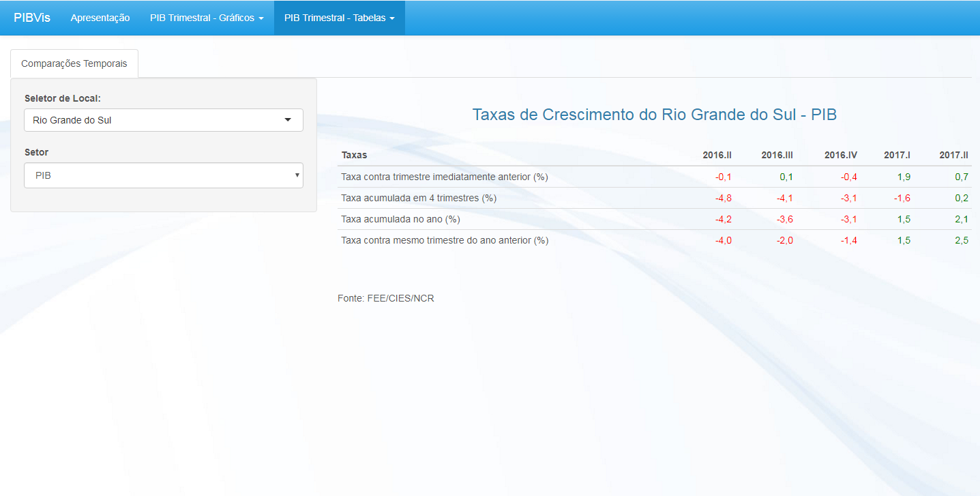Image resolution: width=980 pixels, height=496 pixels.
Task: Select row Taxa contra trimestre imediatamente anterior
Action: 445,177
